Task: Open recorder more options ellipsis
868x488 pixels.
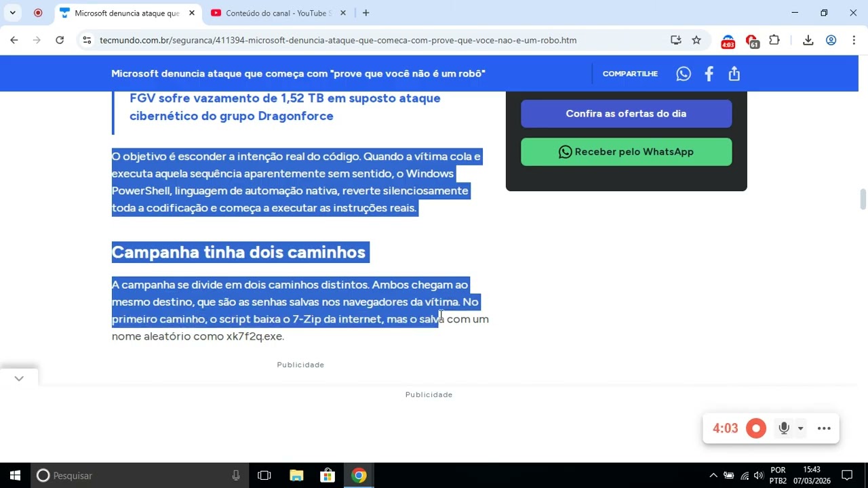Action: pos(824,428)
